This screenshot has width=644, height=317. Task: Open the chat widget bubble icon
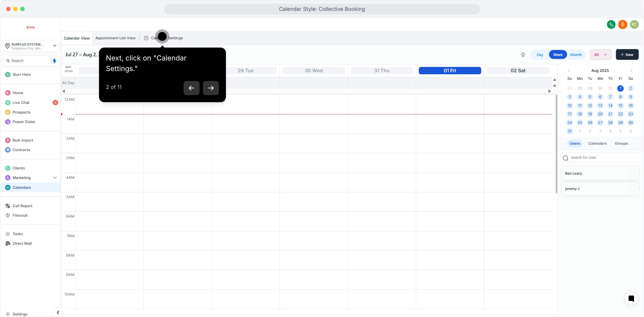pyautogui.click(x=631, y=299)
